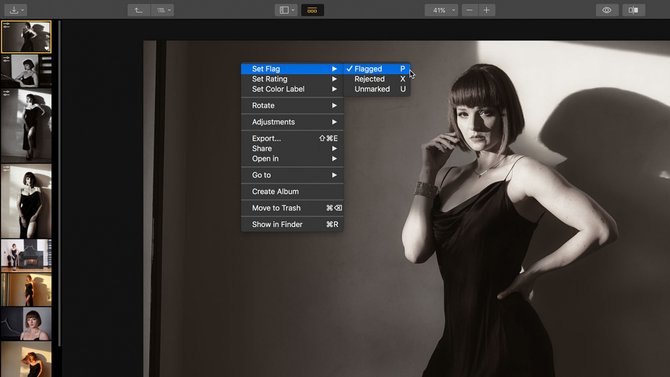Select the gold-bordered selected thumbnail
This screenshot has width=670, height=377.
(26, 37)
